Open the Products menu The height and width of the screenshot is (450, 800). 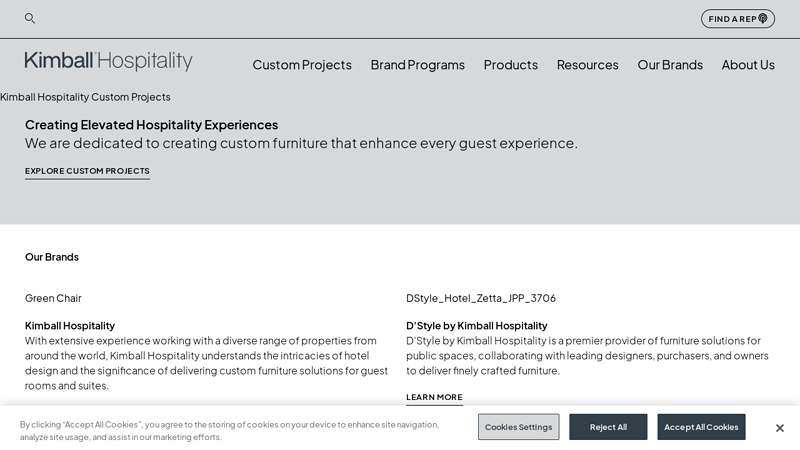pyautogui.click(x=511, y=64)
